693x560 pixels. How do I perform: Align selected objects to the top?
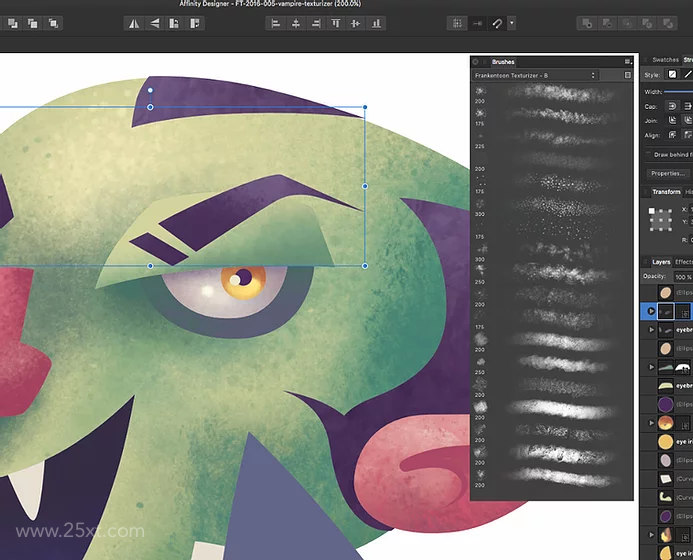coord(335,23)
